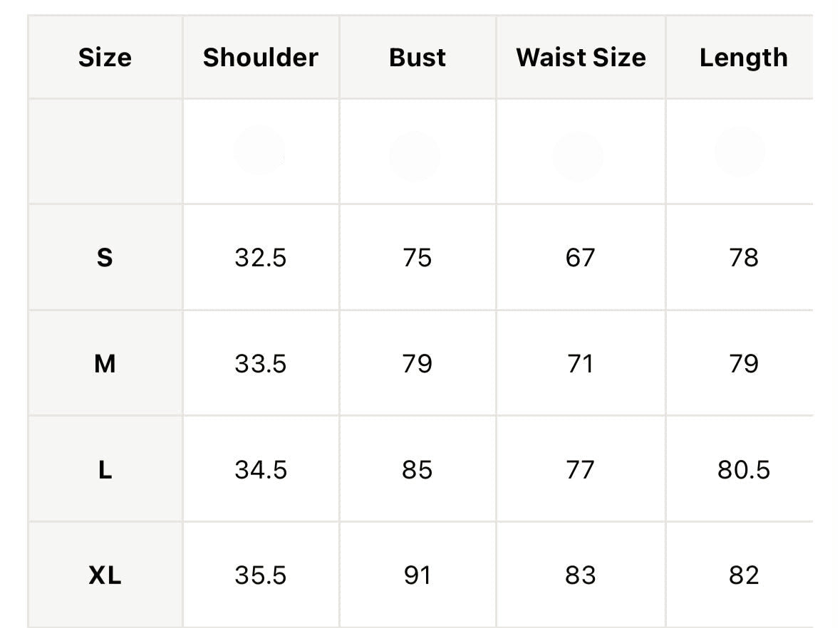Image resolution: width=840 pixels, height=628 pixels.
Task: Click the Waist Size column header
Action: pyautogui.click(x=581, y=57)
